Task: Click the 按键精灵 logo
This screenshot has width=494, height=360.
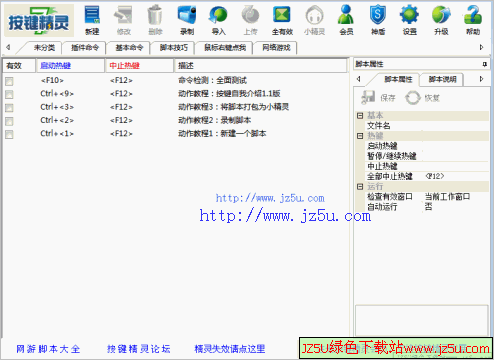Action: (39, 21)
